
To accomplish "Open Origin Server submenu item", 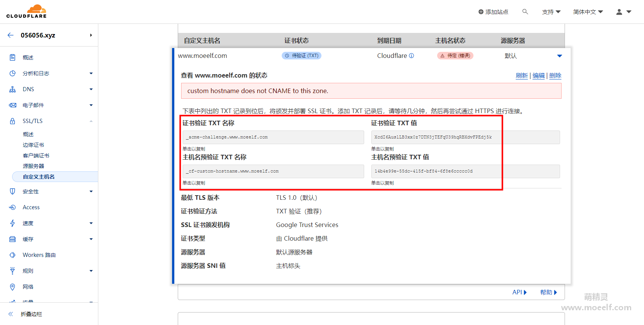I will click(33, 166).
